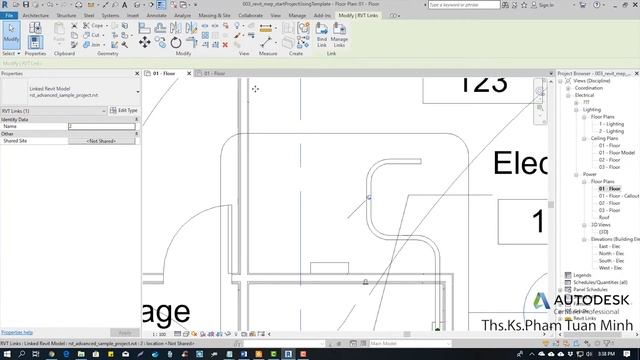Click the Name input field in Properties
Screen dimensions: 640x360
(x=102, y=127)
